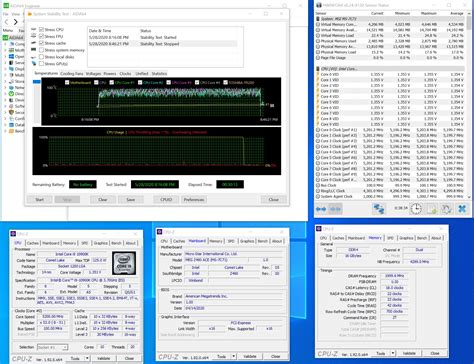The image size is (474, 364).
Task: Click HWiNFO scrollbar down arrow
Action: pos(469,197)
